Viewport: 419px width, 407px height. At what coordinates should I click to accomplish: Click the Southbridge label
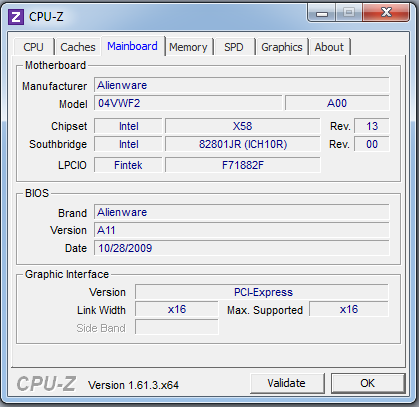[58, 144]
